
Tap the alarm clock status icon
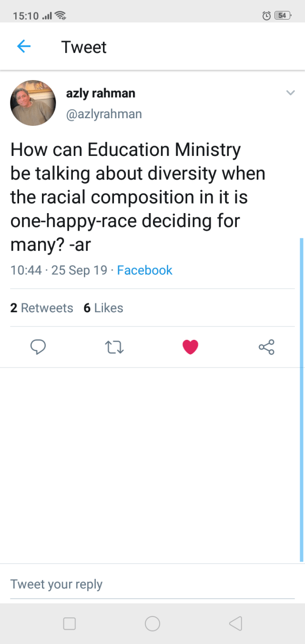click(x=267, y=16)
